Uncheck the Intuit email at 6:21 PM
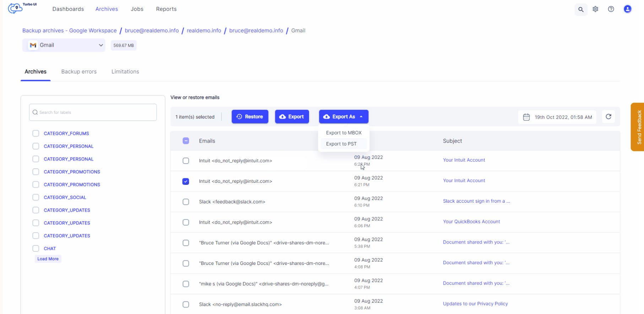 (x=186, y=181)
